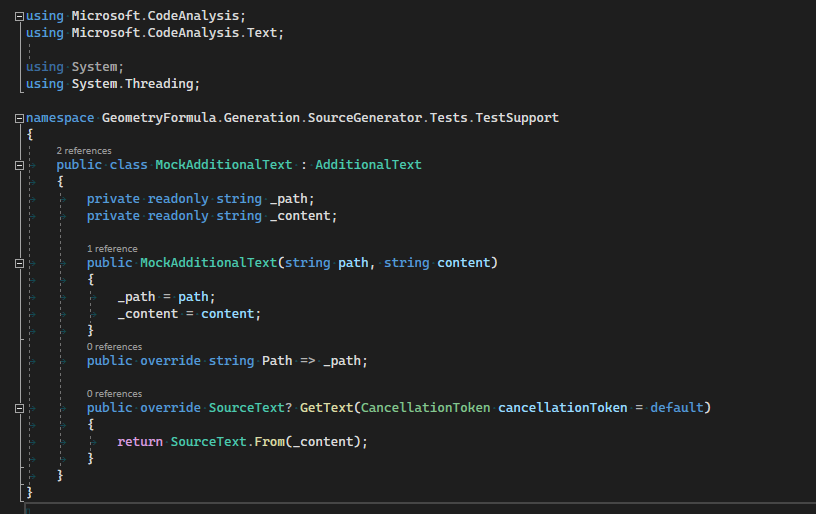Click the '_path = path;' assignment

(167, 297)
